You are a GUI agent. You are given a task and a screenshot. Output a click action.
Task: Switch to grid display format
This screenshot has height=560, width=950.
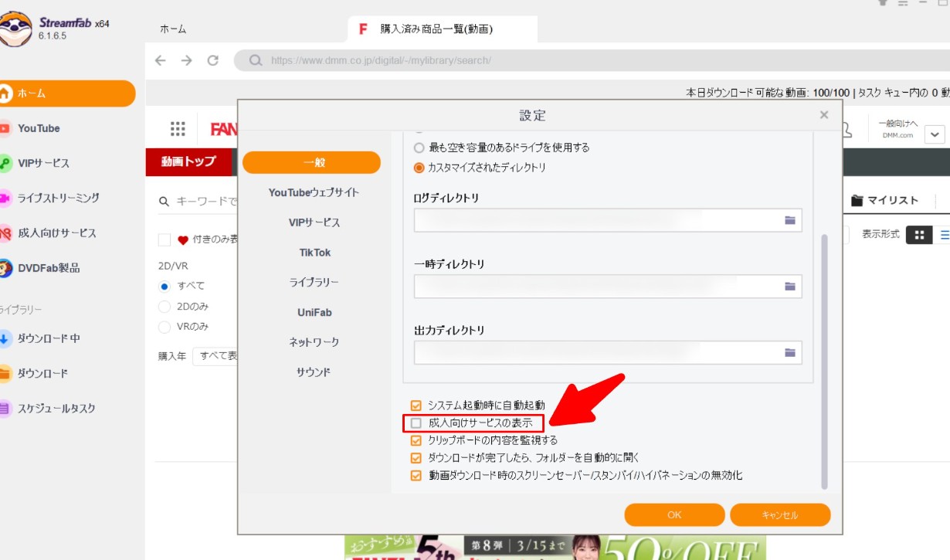coord(919,235)
